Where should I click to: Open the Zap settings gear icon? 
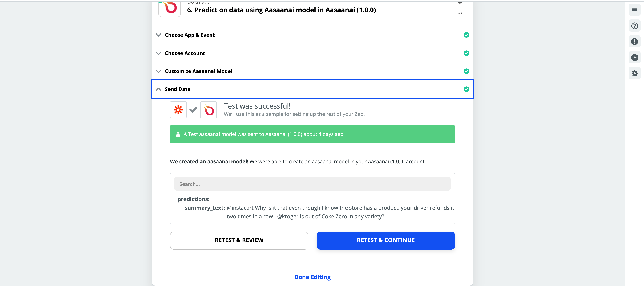[634, 73]
